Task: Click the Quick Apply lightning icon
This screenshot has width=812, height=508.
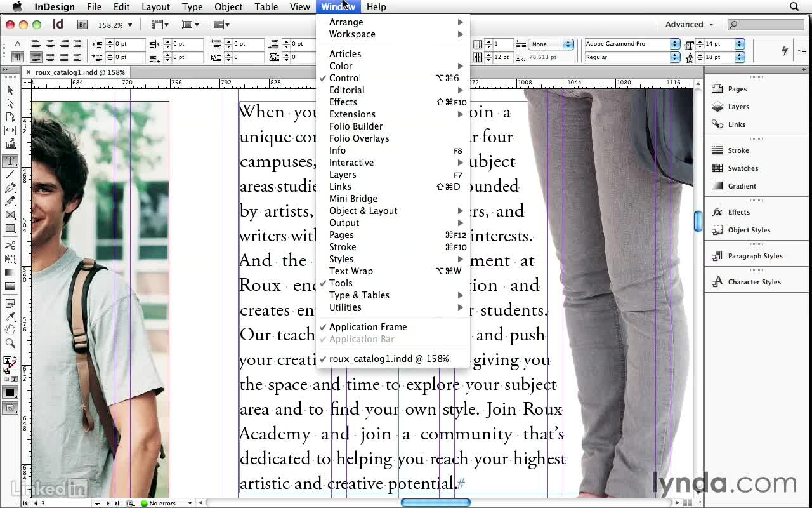Action: [x=785, y=50]
